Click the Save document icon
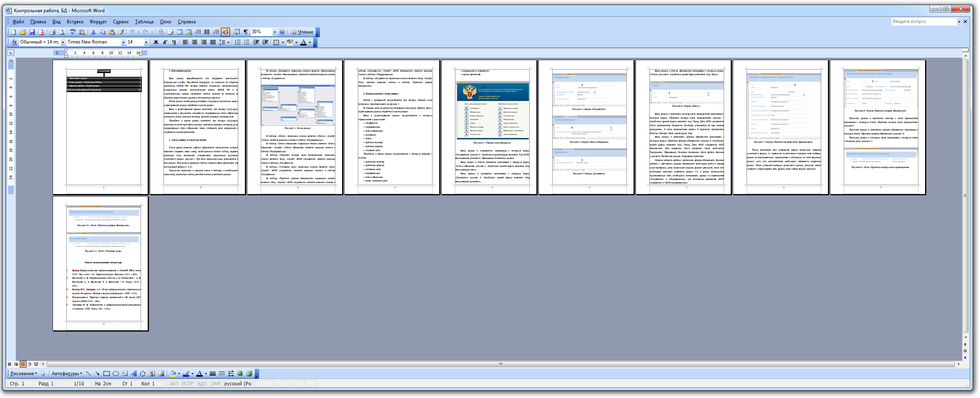Viewport: 980px width, 398px height. (x=32, y=32)
